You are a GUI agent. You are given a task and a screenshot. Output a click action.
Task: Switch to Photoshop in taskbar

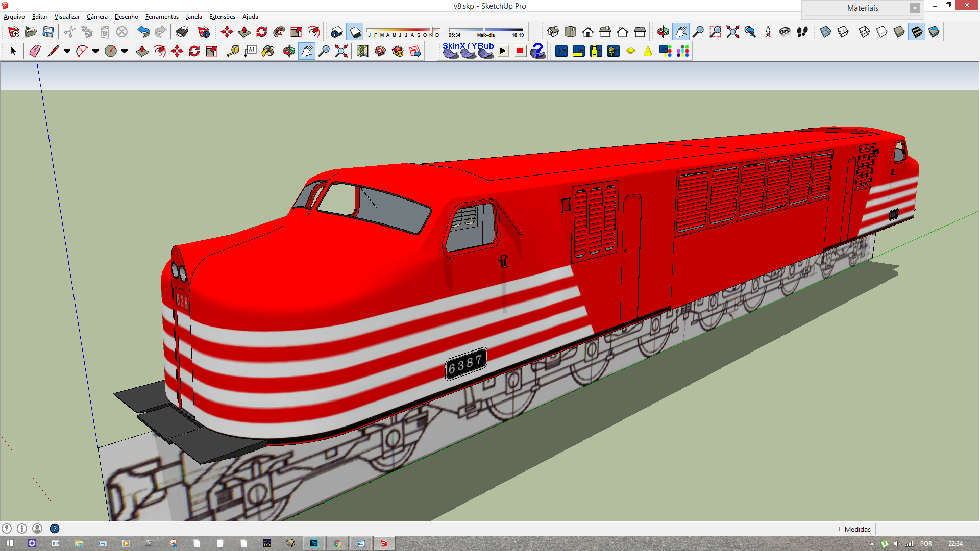pos(314,543)
